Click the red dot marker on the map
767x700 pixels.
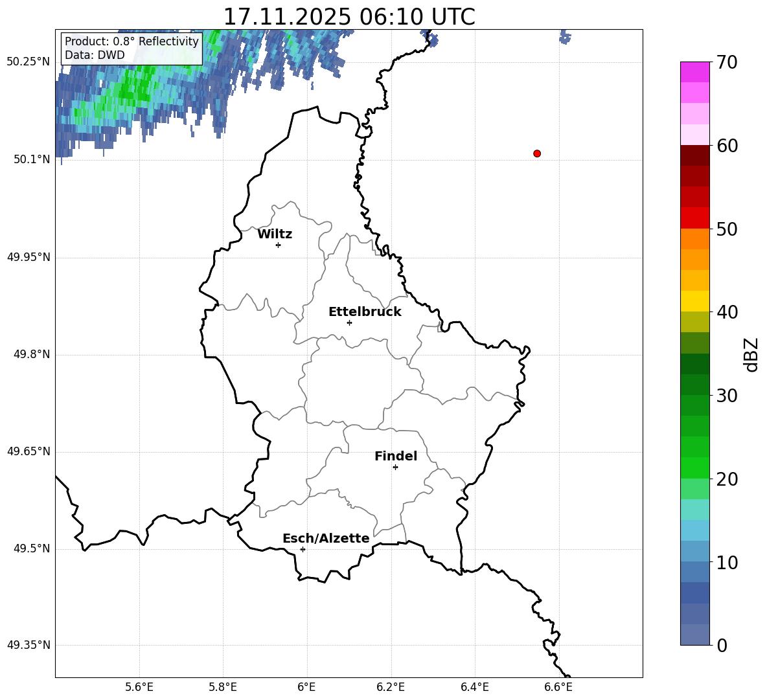(x=536, y=153)
